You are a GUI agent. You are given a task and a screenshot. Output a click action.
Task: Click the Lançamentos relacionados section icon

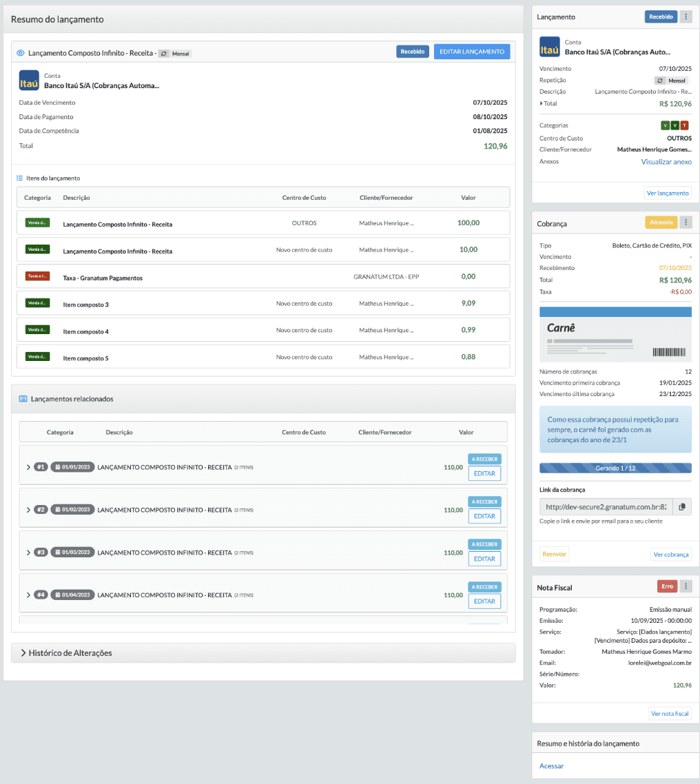(x=23, y=399)
